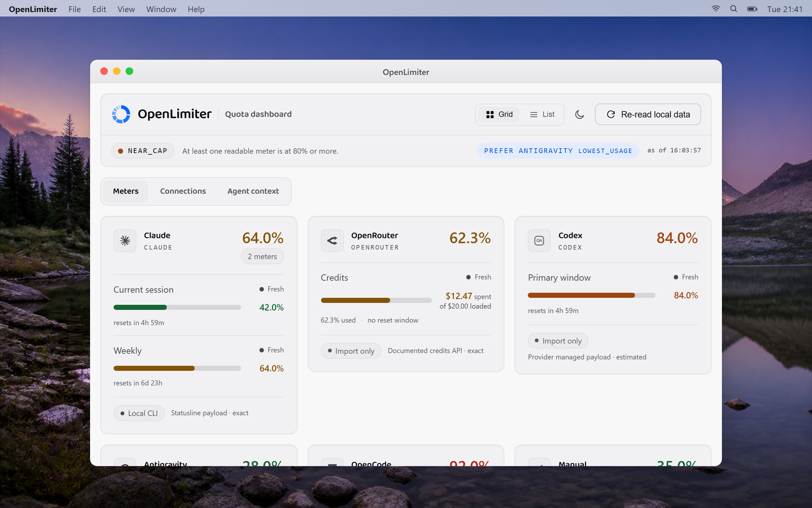Open the File menu
This screenshot has height=508, width=812.
[x=75, y=9]
